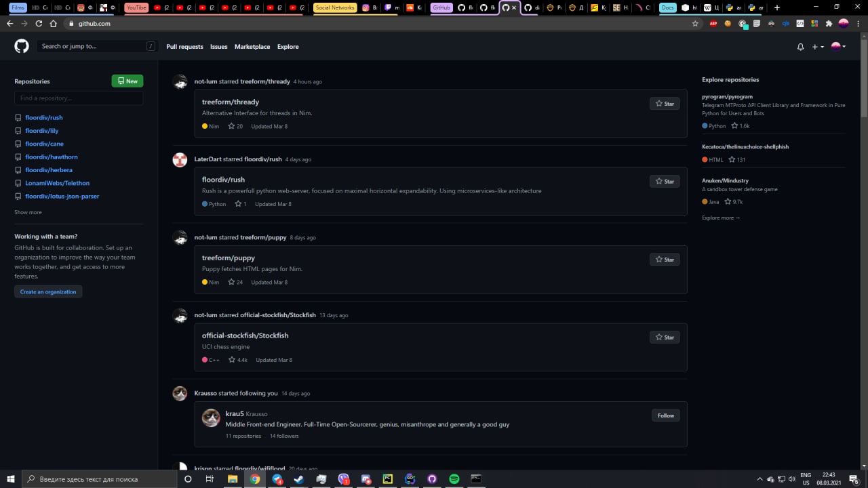Click not-lum avatar beside treeform/thready event
The width and height of the screenshot is (868, 488).
click(180, 82)
